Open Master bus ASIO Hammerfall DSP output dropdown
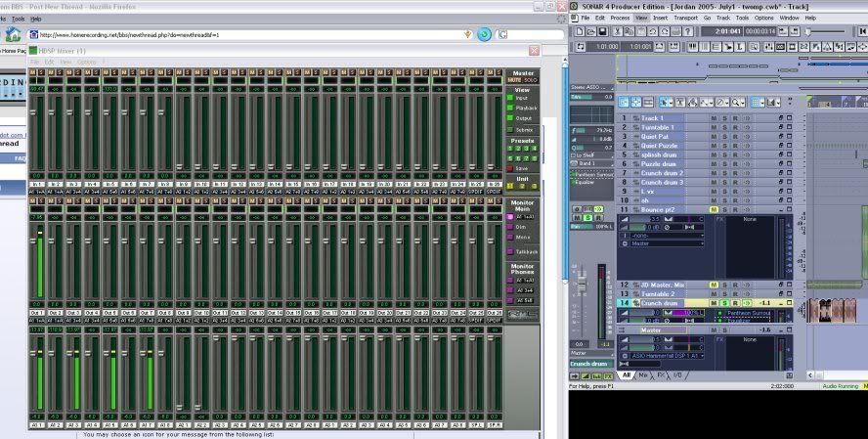The width and height of the screenshot is (868, 439). (667, 356)
